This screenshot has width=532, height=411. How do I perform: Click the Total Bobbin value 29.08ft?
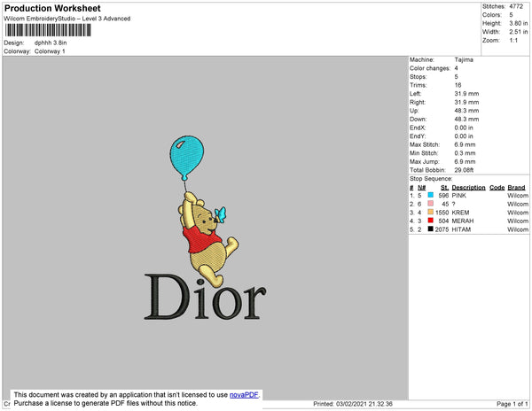point(464,170)
